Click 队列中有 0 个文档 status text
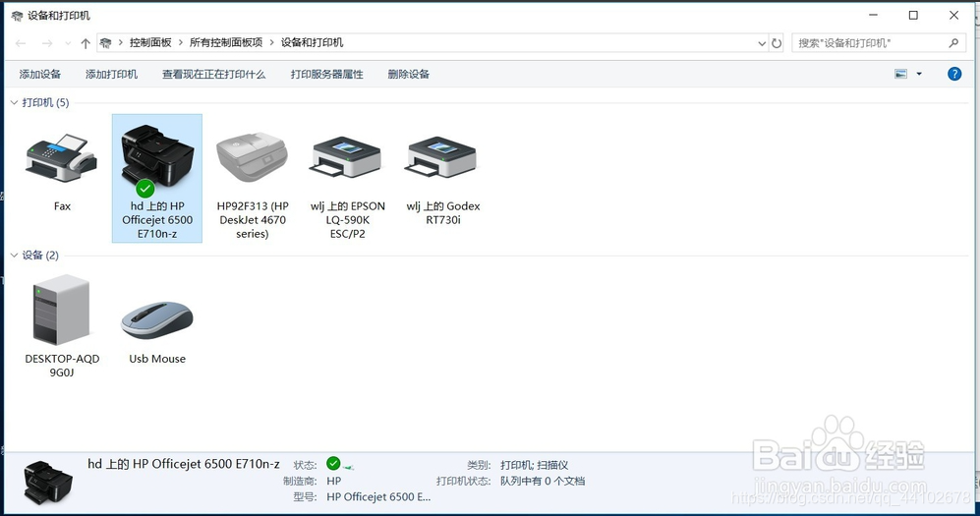This screenshot has width=980, height=516. coord(543,481)
